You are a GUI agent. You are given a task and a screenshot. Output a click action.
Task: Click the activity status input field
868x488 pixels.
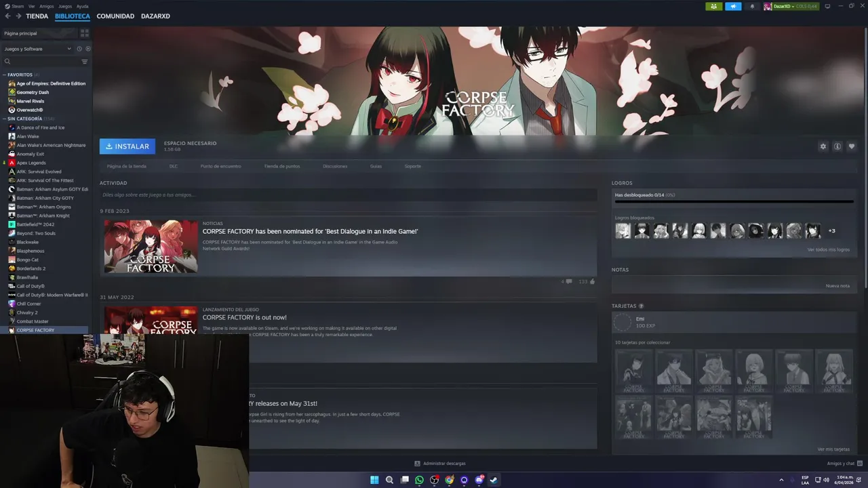[348, 195]
